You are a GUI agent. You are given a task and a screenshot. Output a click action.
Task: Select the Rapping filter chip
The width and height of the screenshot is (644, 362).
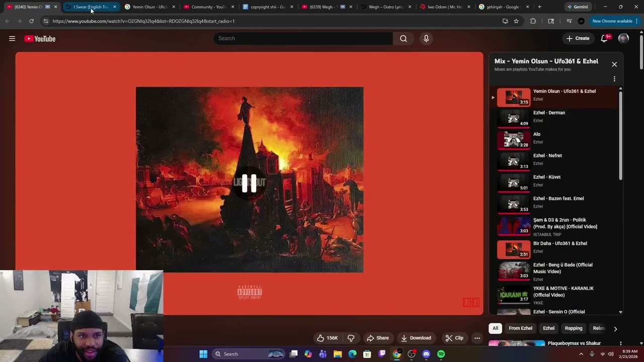(x=574, y=328)
